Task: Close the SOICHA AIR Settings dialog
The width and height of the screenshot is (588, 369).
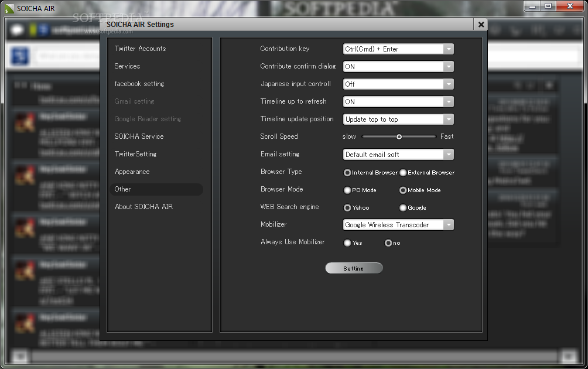Action: pyautogui.click(x=481, y=25)
